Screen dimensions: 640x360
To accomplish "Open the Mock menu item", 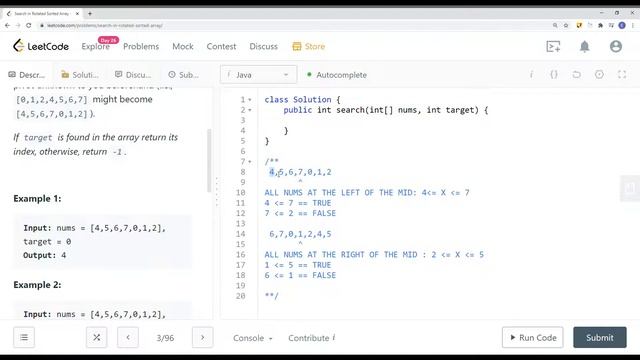I will [x=183, y=47].
